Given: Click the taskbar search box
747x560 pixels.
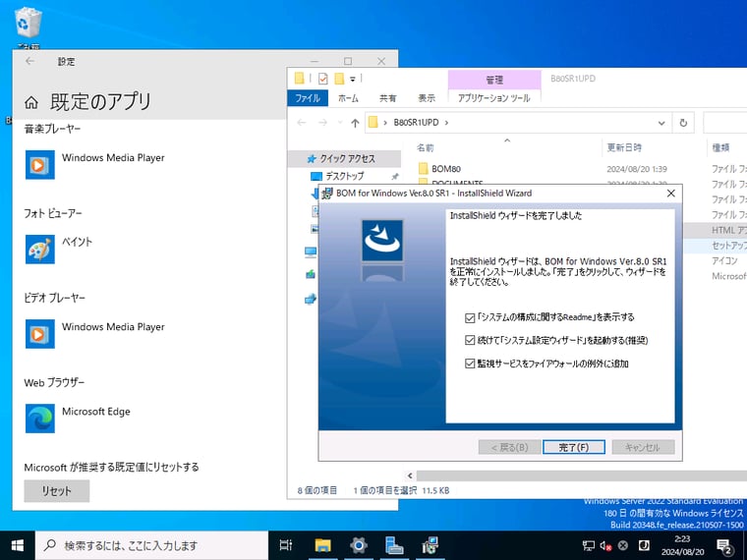Looking at the screenshot, I should [151, 545].
